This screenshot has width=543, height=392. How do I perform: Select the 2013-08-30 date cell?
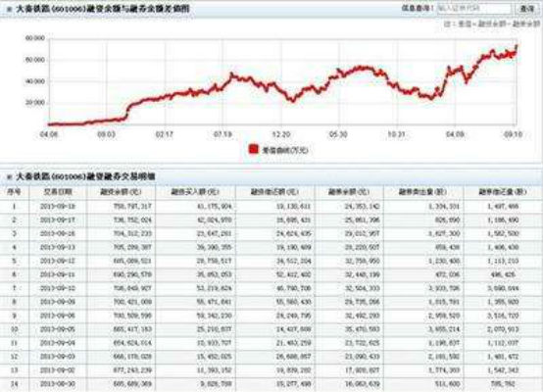(58, 384)
